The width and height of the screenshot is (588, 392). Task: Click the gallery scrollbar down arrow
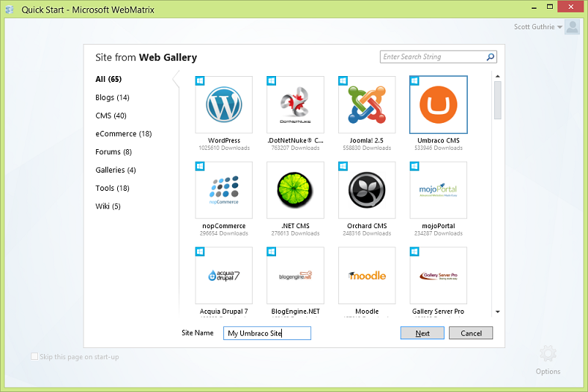tap(498, 312)
